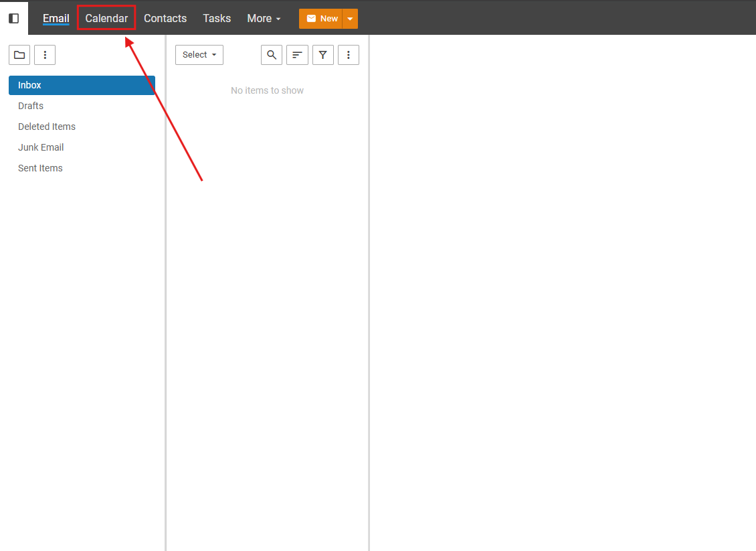Compose a message with the New button
Image resolution: width=756 pixels, height=551 pixels.
coord(321,19)
